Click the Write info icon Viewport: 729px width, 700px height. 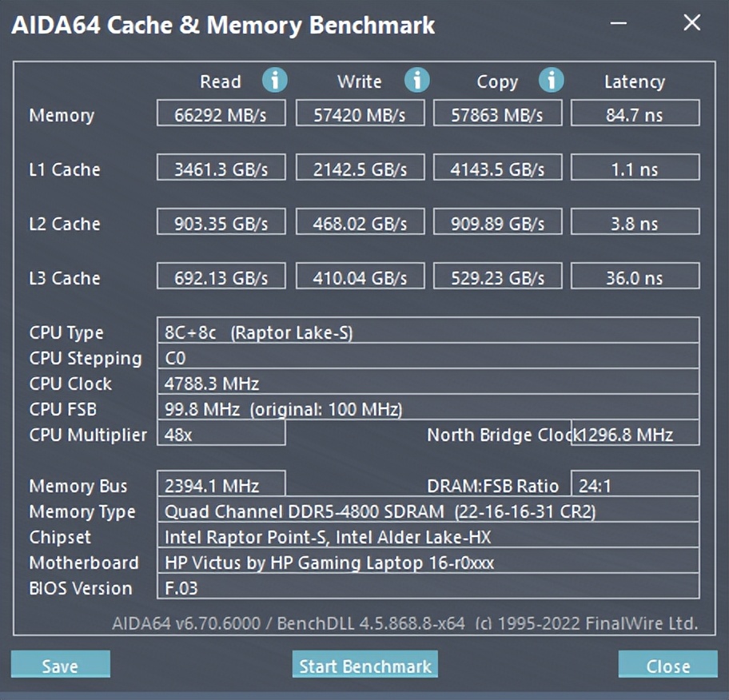click(416, 80)
